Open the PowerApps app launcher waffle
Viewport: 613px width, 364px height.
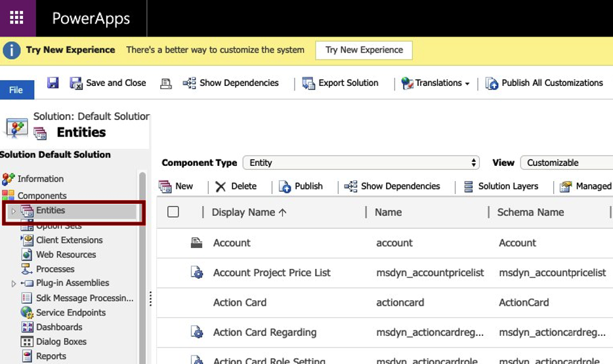click(16, 18)
